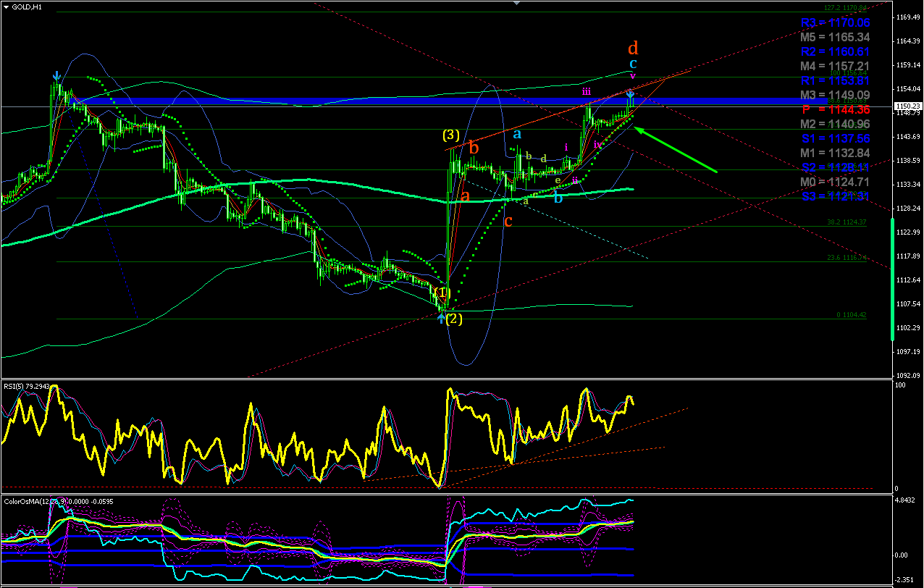This screenshot has width=924, height=588.
Task: Click the -2.351 value on the OsMA scale
Action: pyautogui.click(x=906, y=579)
